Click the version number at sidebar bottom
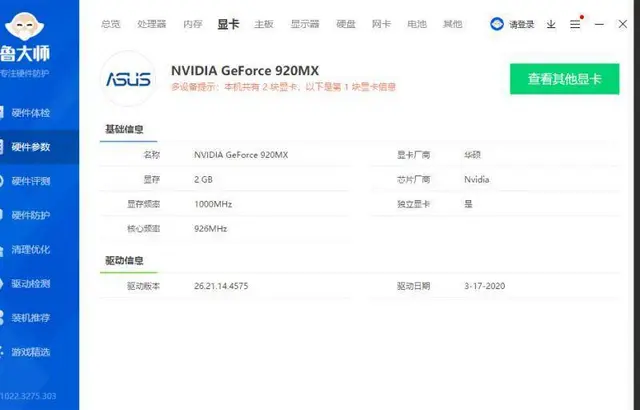Viewport: 640px width, 410px height. [x=28, y=396]
